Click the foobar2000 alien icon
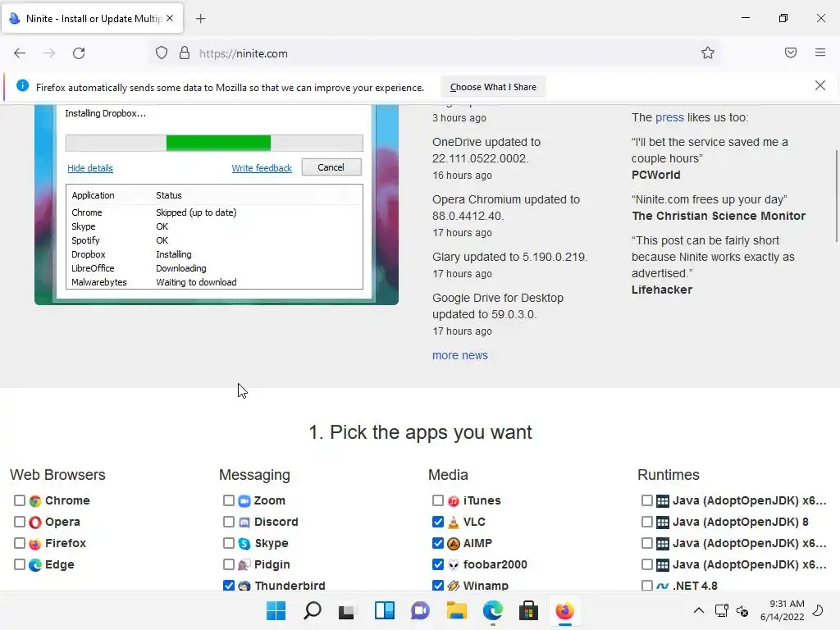 (x=453, y=565)
